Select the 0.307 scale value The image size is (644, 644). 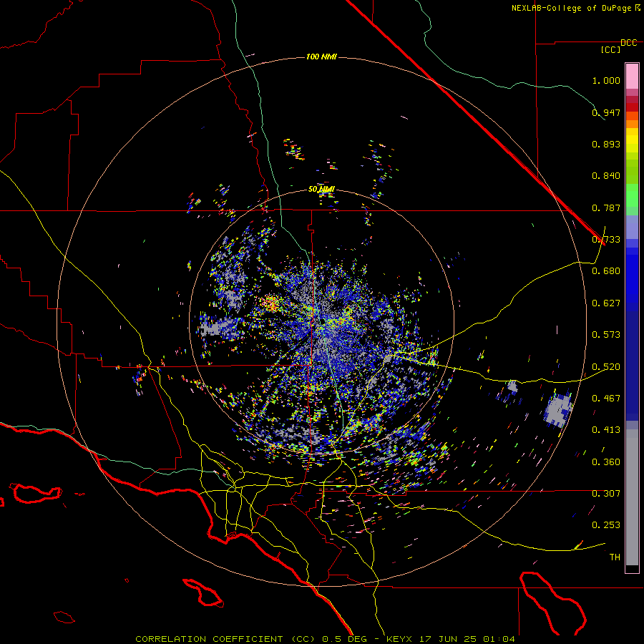[x=606, y=494]
